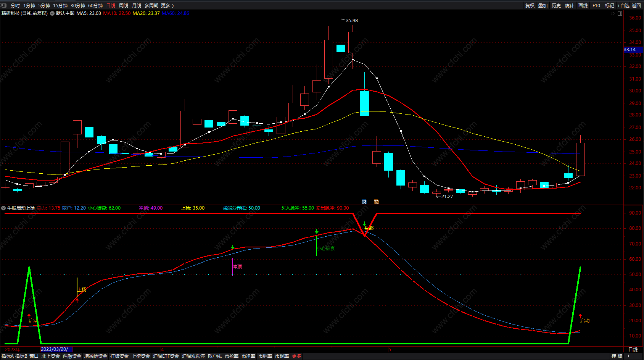Viewport: 644px width, 360px height.
Task: Select the 市现率 indicator tab
Action: coord(282,356)
